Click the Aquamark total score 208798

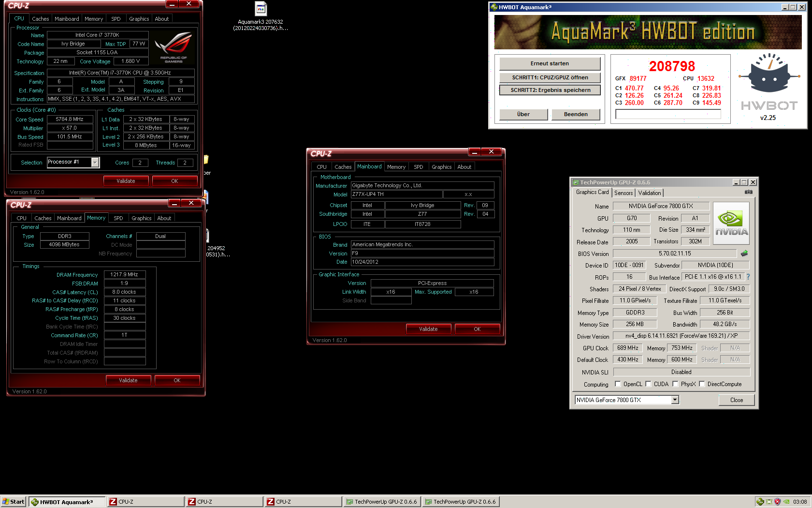click(x=672, y=66)
